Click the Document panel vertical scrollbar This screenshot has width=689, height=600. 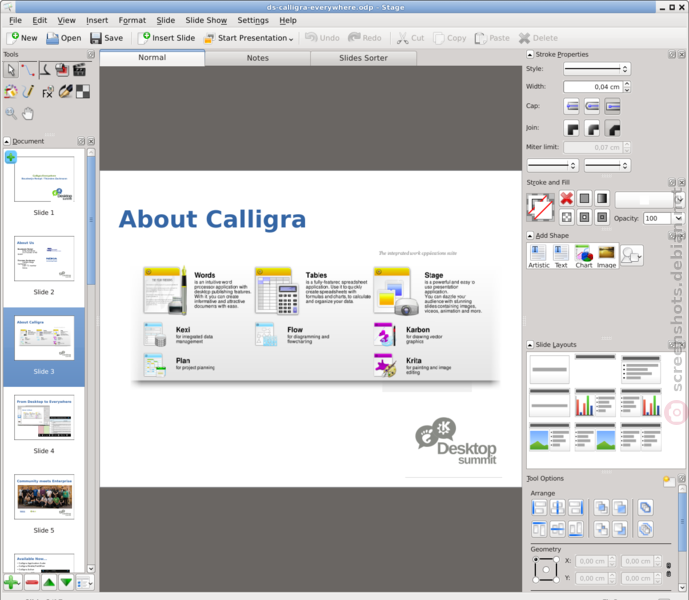coord(91,360)
